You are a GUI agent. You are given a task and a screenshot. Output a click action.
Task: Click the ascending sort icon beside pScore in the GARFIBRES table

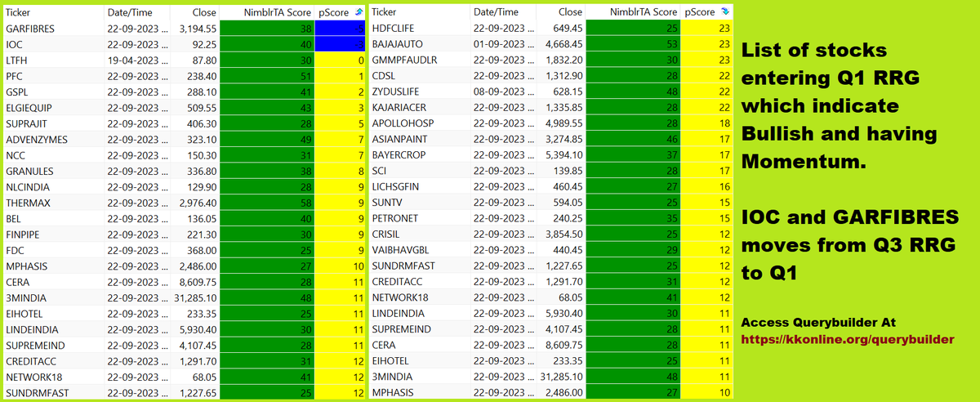pyautogui.click(x=359, y=12)
